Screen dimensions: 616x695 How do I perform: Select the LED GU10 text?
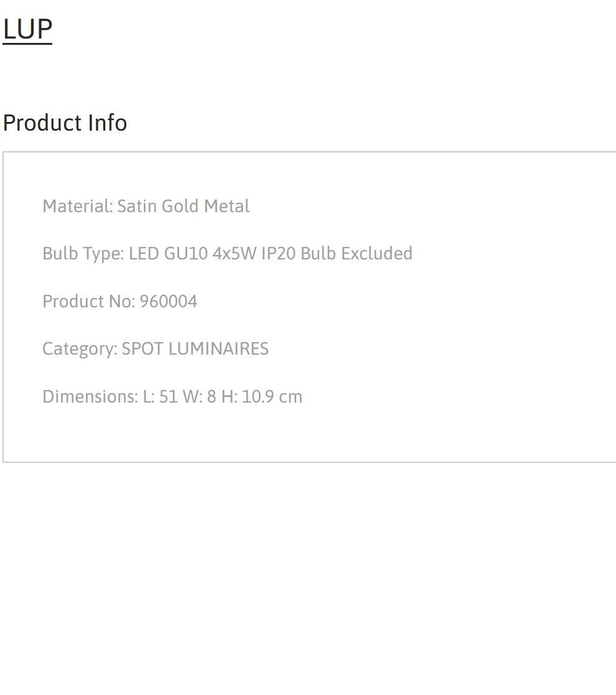(169, 253)
